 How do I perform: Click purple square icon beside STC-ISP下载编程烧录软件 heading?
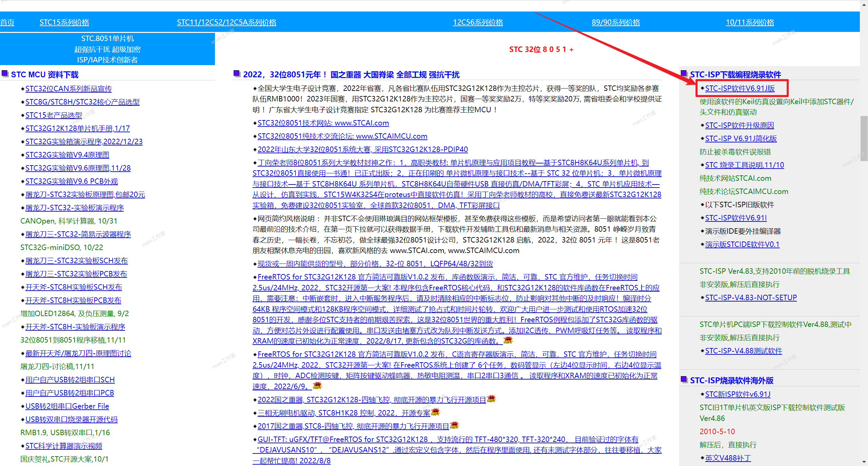pos(684,74)
